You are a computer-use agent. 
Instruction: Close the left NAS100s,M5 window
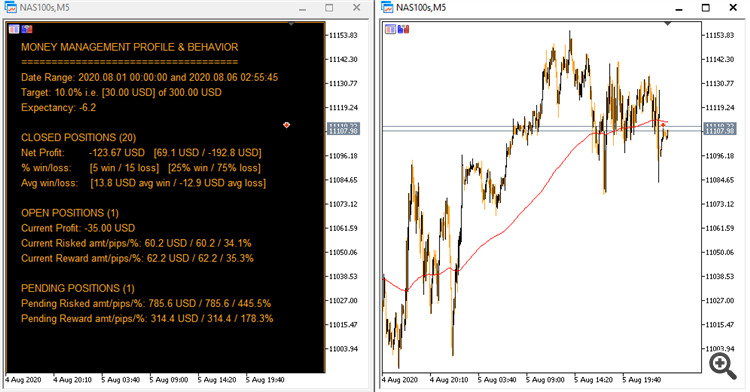click(x=356, y=8)
